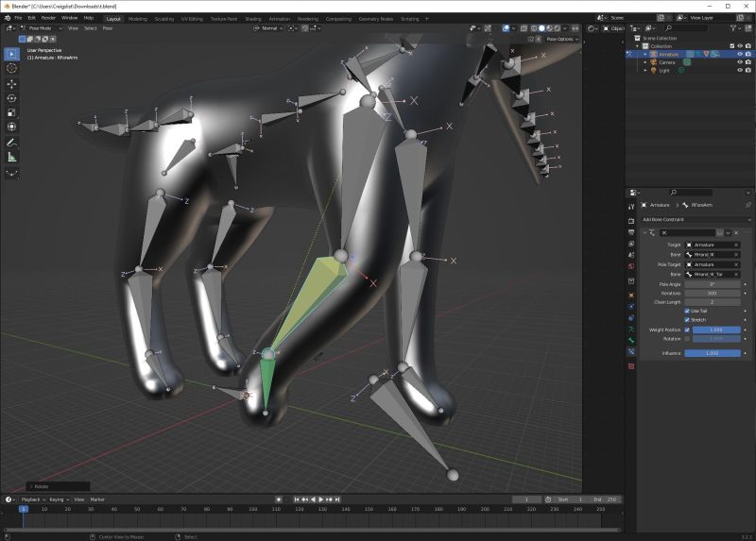
Task: Select the Annotate tool
Action: (12, 143)
